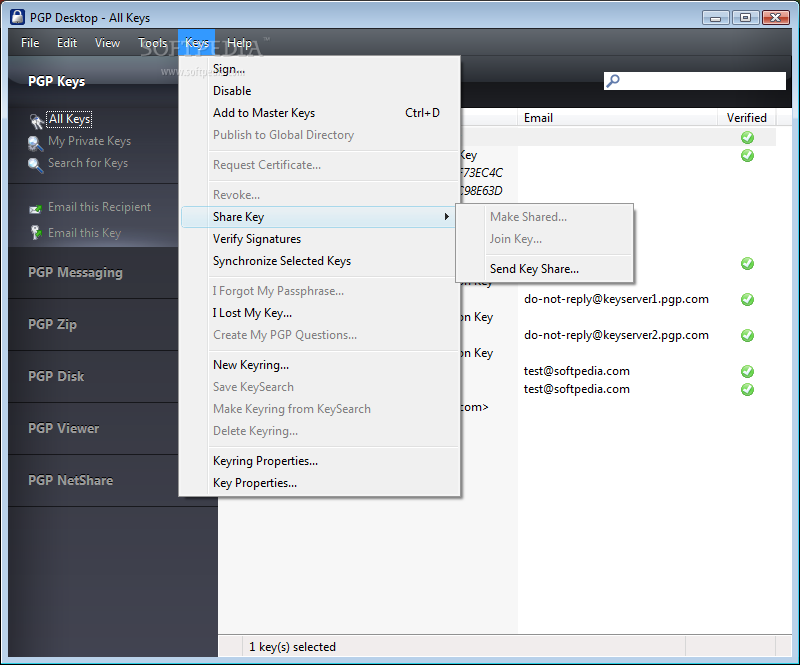Click Email this Recipient link

coord(99,207)
